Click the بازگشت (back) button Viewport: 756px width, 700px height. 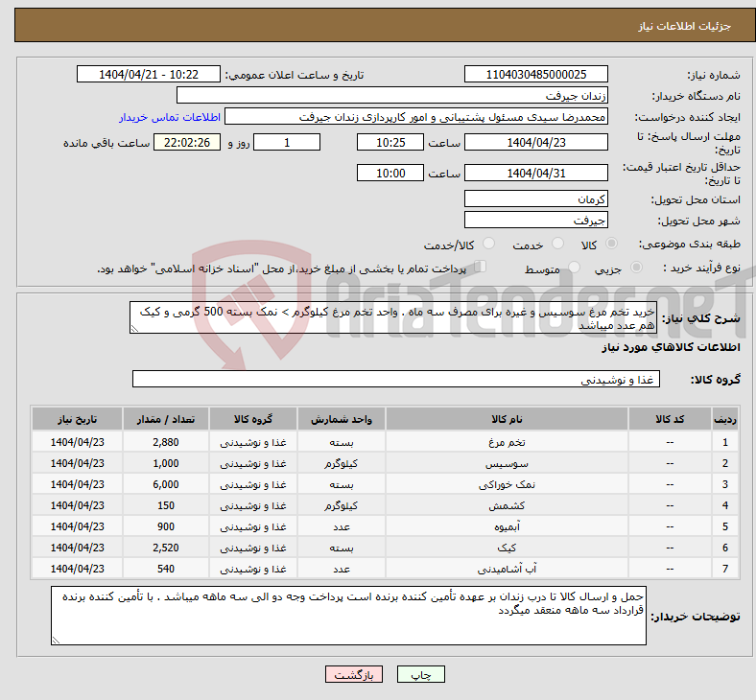pyautogui.click(x=354, y=674)
